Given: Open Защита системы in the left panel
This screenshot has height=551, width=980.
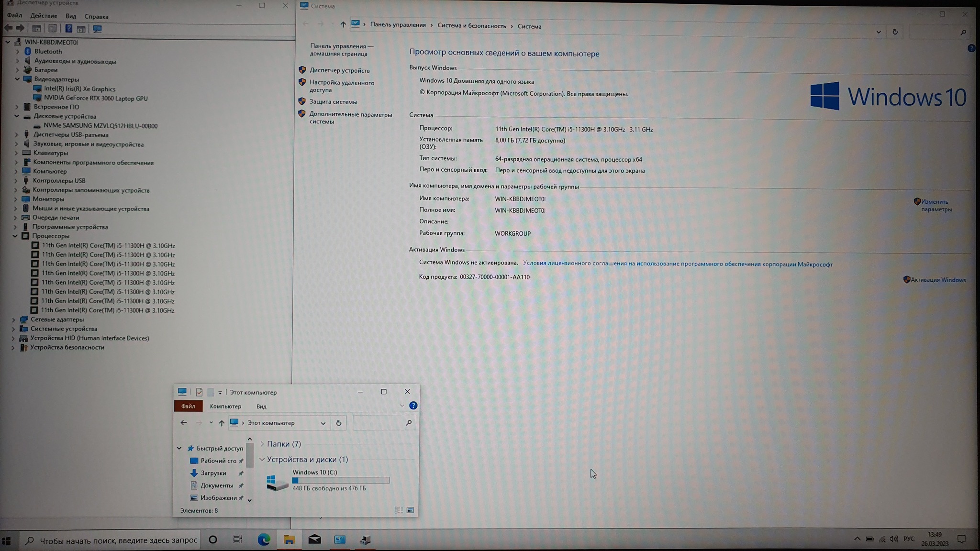Looking at the screenshot, I should 333,102.
